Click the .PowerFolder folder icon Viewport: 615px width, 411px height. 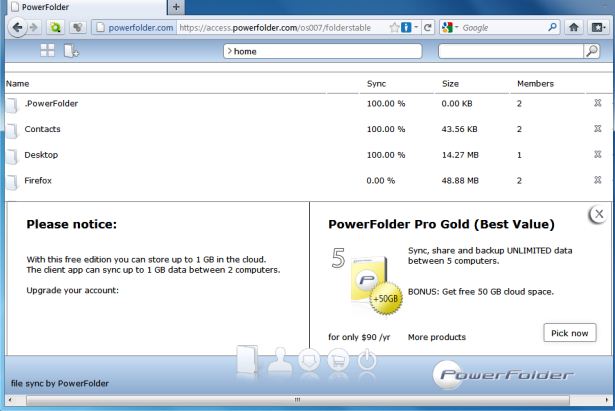click(12, 105)
